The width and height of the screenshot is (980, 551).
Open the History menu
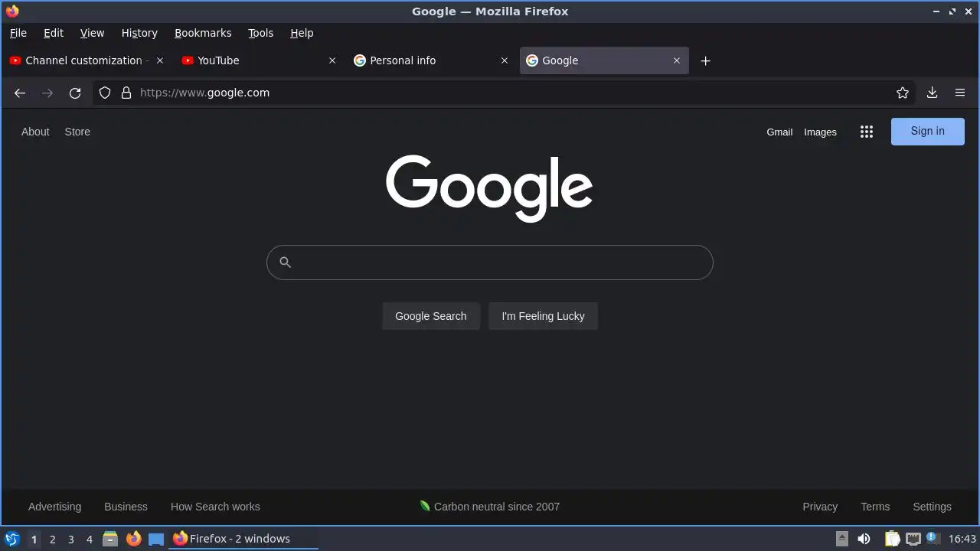[x=139, y=33]
